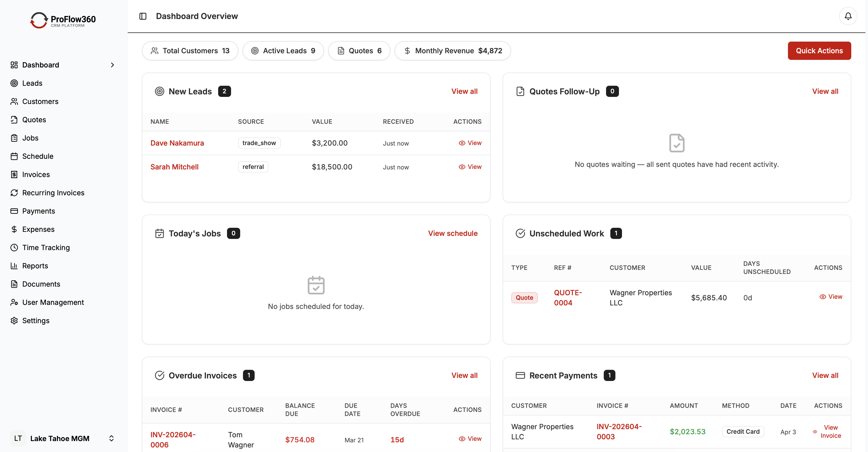
Task: View the Sarah Mitchell lead
Action: (470, 167)
